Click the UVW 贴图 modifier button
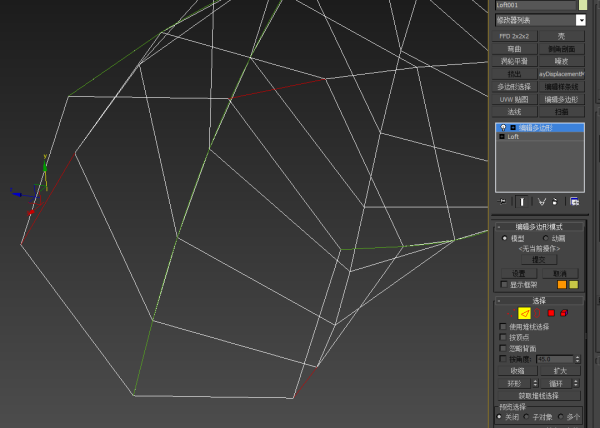The height and width of the screenshot is (428, 600). tap(514, 99)
